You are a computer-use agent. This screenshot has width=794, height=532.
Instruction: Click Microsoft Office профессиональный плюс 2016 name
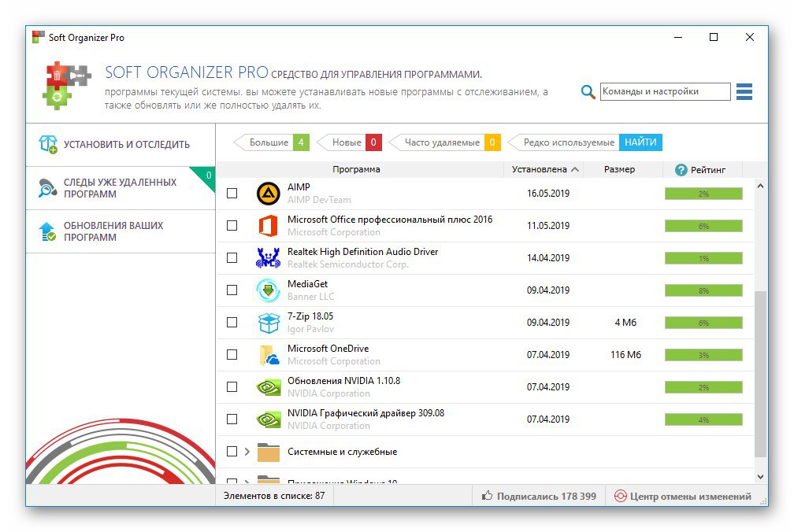pos(390,220)
